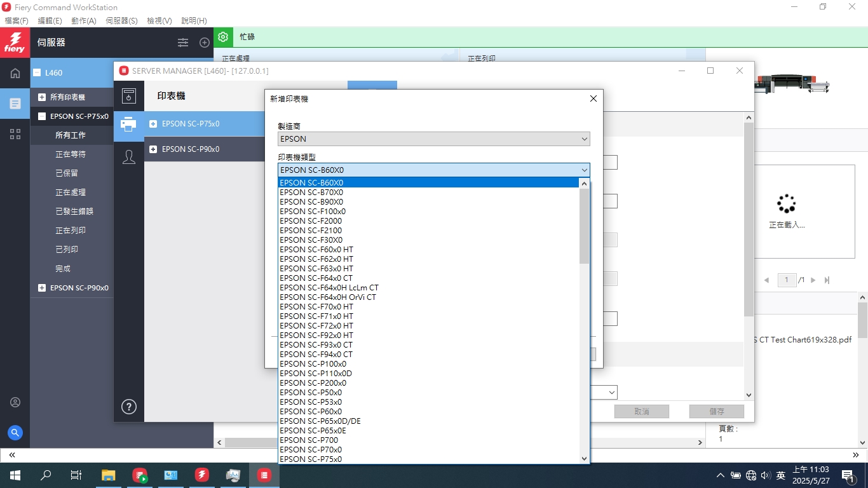Click the add server plus icon
The height and width of the screenshot is (488, 868).
(204, 43)
